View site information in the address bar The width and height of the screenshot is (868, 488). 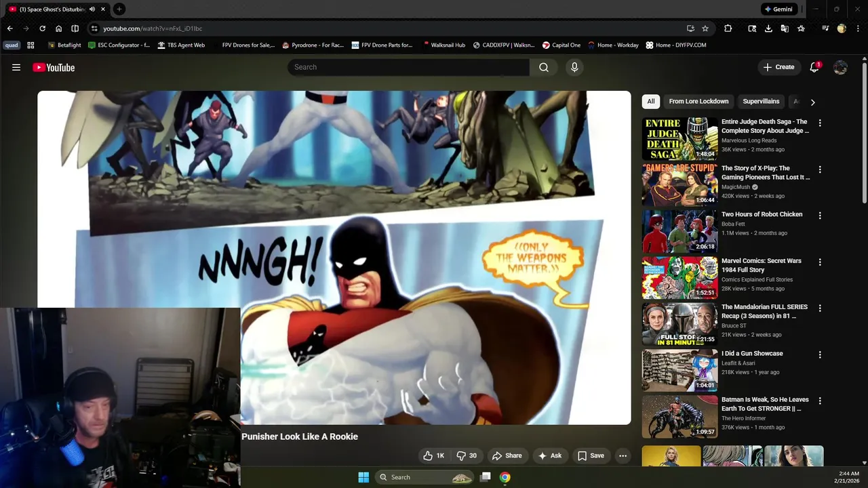(94, 28)
